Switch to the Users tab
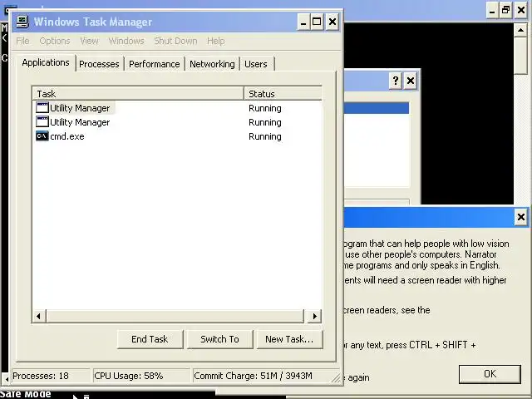Viewport: 532px width, 399px height. 256,64
